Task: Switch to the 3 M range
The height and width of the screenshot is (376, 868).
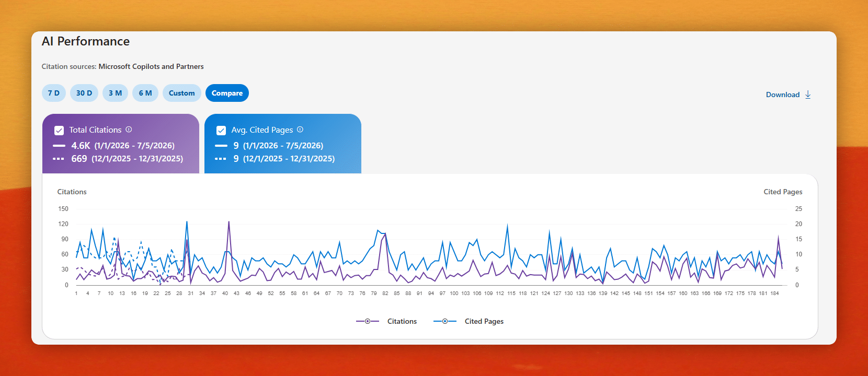Action: (x=115, y=93)
